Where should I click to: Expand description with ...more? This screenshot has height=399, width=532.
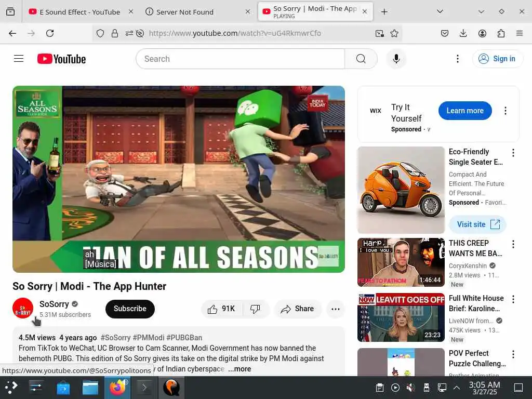pos(240,369)
